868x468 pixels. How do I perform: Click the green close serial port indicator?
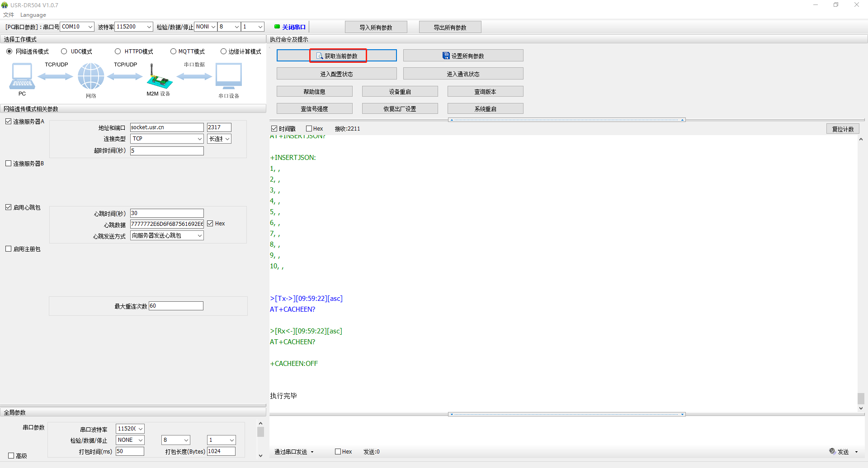pyautogui.click(x=277, y=27)
